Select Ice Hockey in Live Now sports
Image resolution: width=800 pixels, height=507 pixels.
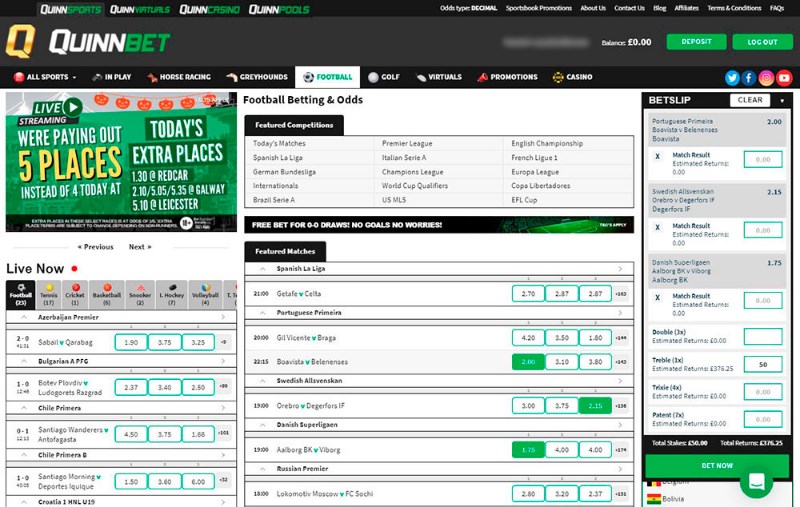(172, 295)
